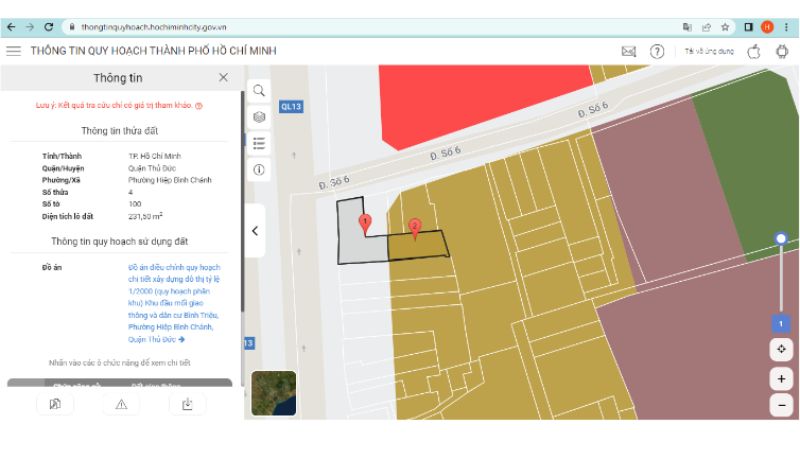Image resolution: width=800 pixels, height=450 pixels.
Task: Click the site title 'THÔNG TIN QUY HOẠCH THÀNH PHỐ HỒ CHÍ MINH'
Action: point(154,51)
